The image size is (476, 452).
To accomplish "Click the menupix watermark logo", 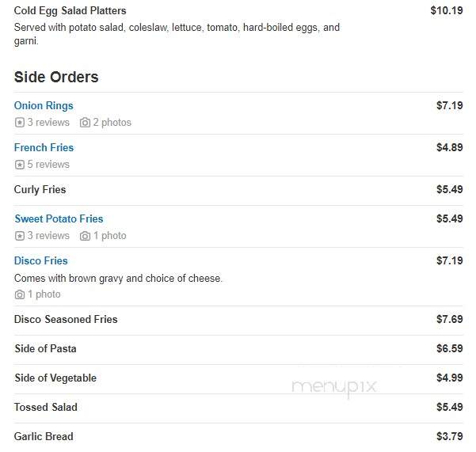I will 334,387.
